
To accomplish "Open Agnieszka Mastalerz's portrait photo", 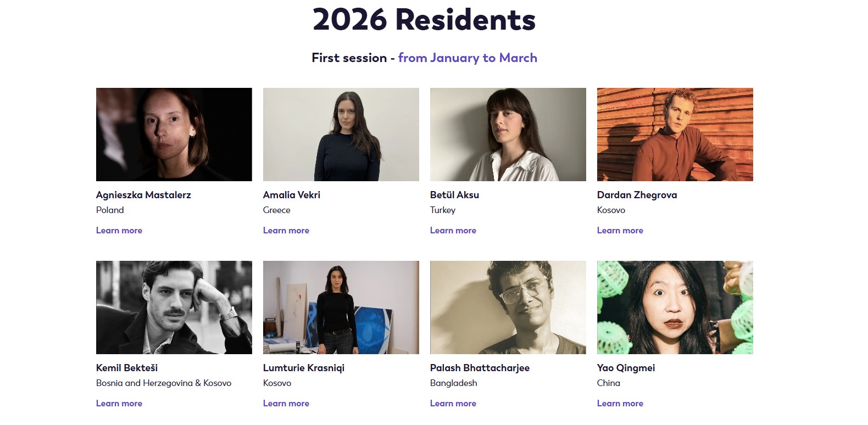I will 174,135.
